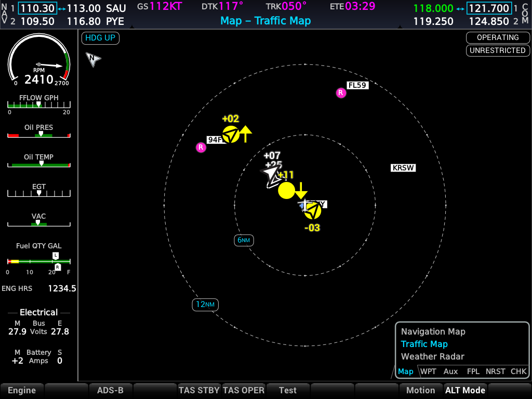
Task: Click the yellow down arrow beside +11 traffic
Action: (301, 191)
